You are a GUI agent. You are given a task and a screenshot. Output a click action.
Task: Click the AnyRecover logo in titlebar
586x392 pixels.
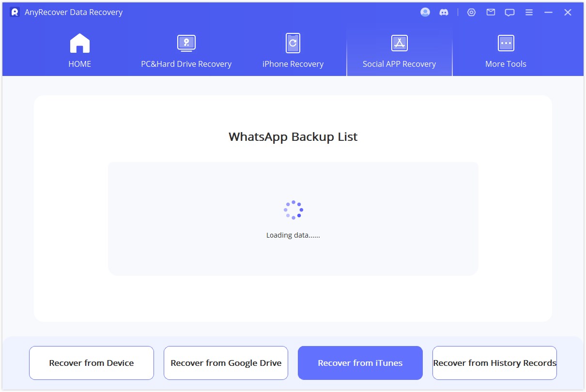click(x=15, y=12)
